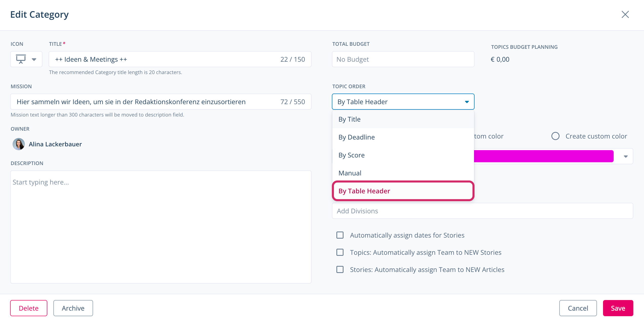Click the Save button
The image size is (644, 321).
[618, 308]
